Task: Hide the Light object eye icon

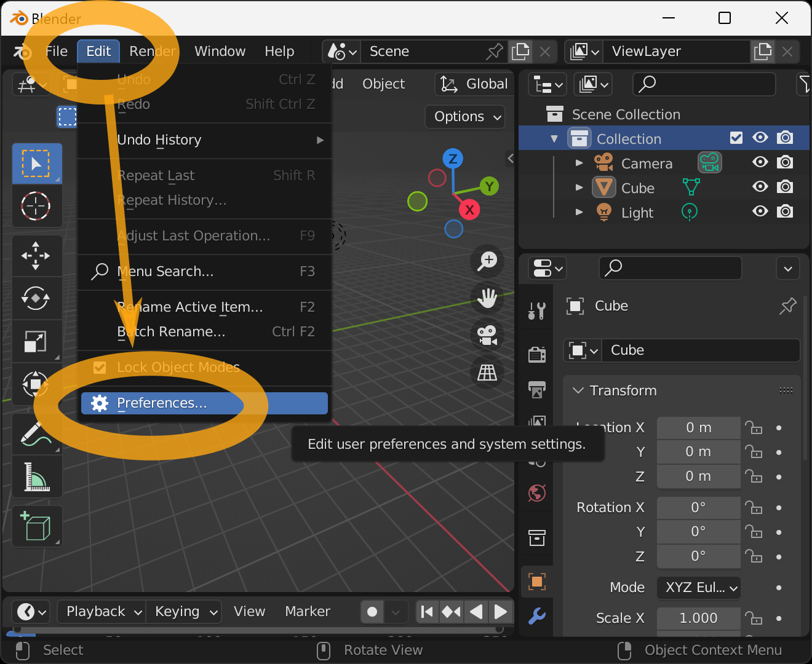Action: 760,211
